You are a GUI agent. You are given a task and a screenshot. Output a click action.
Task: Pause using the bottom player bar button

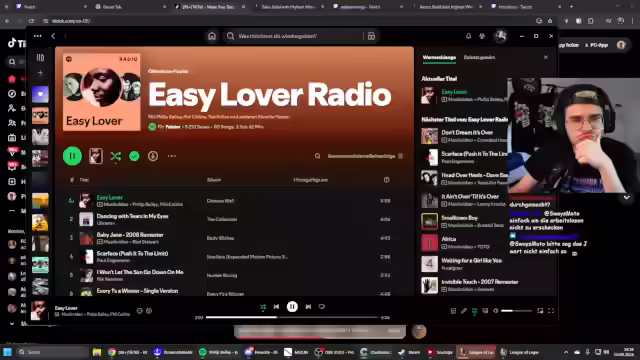click(x=292, y=307)
